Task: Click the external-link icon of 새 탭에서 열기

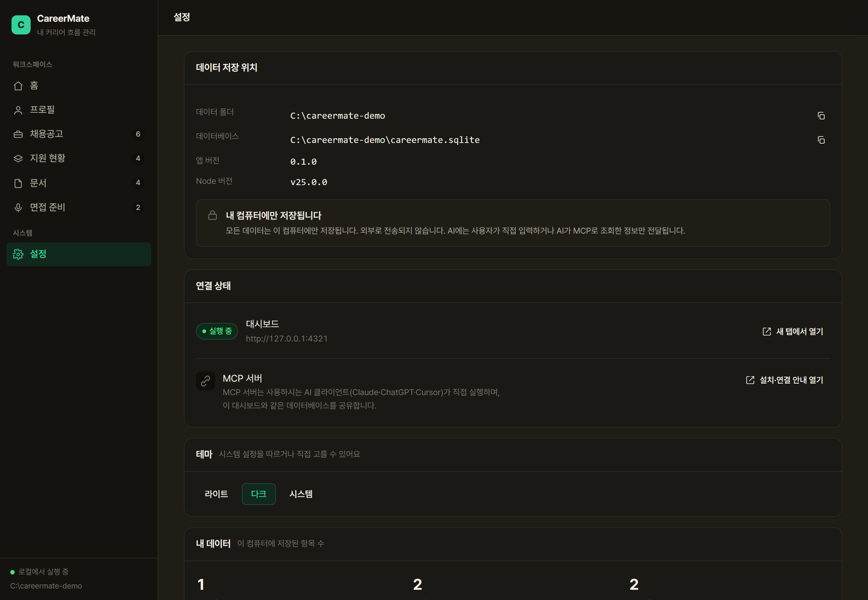Action: (x=767, y=331)
